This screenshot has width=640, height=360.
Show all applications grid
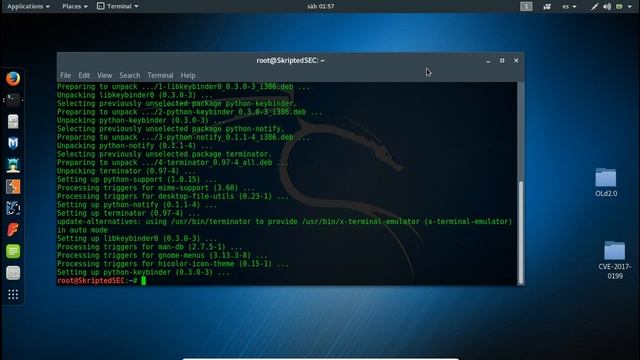coord(13,295)
